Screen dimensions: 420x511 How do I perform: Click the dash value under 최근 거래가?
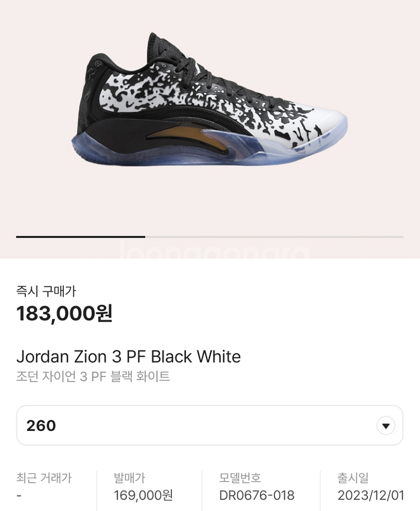19,495
